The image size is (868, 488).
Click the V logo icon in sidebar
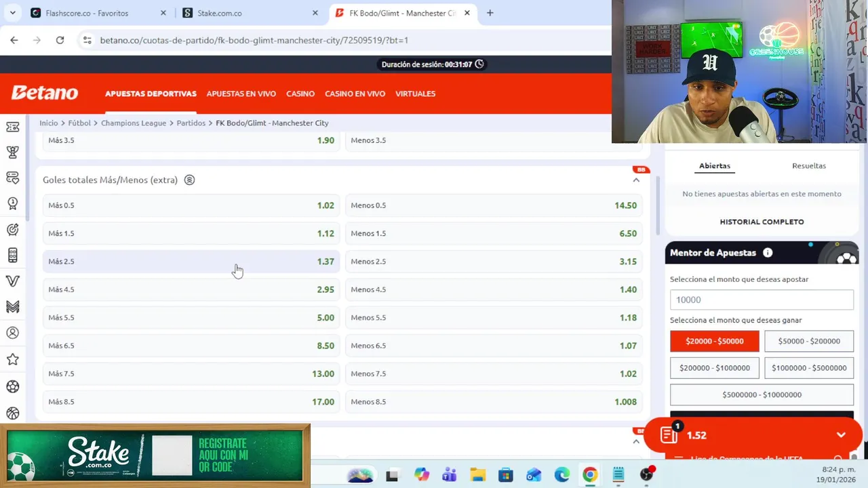click(x=12, y=281)
